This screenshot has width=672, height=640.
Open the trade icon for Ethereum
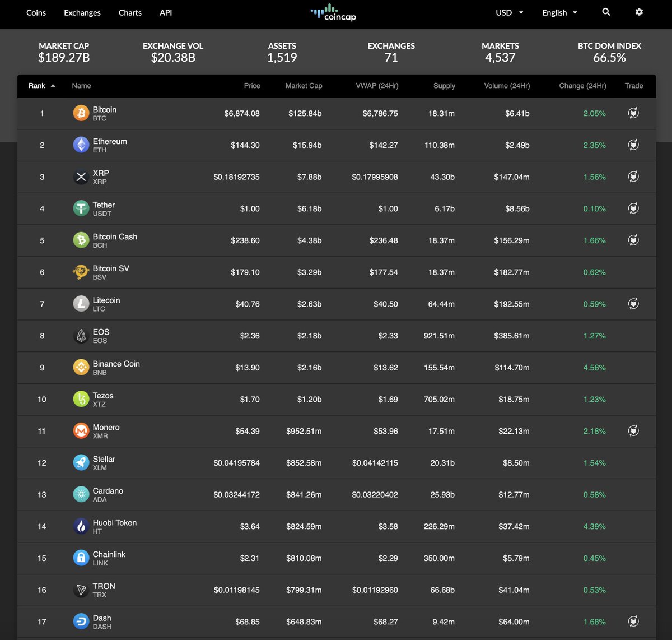(633, 145)
